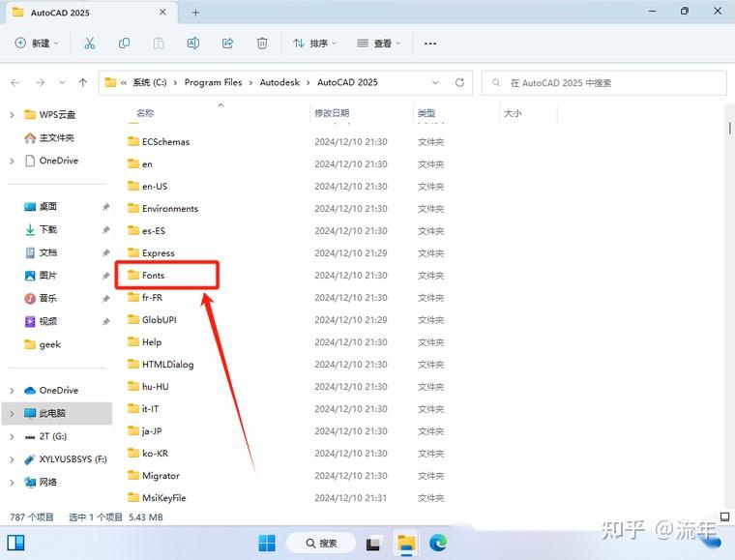This screenshot has height=560, width=735.
Task: Open the 查看 (View) dropdown
Action: pyautogui.click(x=379, y=44)
